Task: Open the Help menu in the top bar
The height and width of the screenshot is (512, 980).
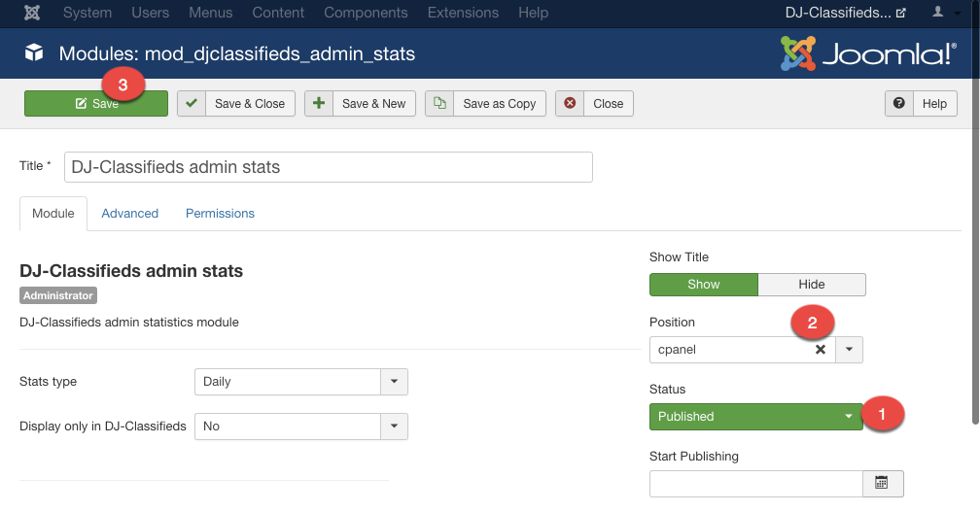Action: [533, 13]
